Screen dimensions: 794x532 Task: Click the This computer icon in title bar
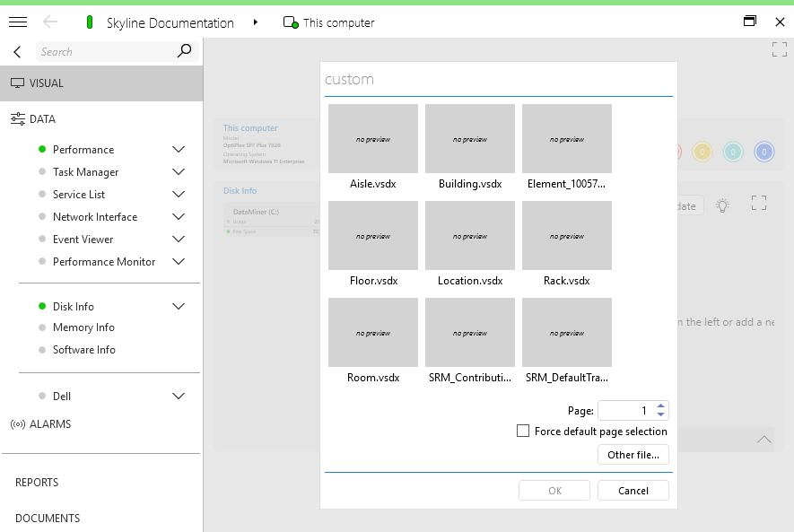coord(289,22)
